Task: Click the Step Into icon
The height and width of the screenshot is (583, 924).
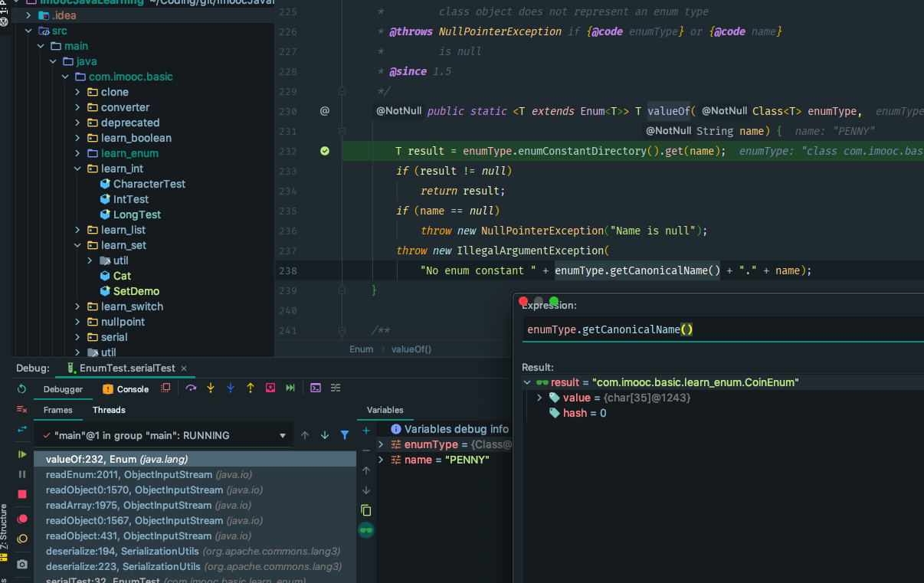Action: click(211, 388)
